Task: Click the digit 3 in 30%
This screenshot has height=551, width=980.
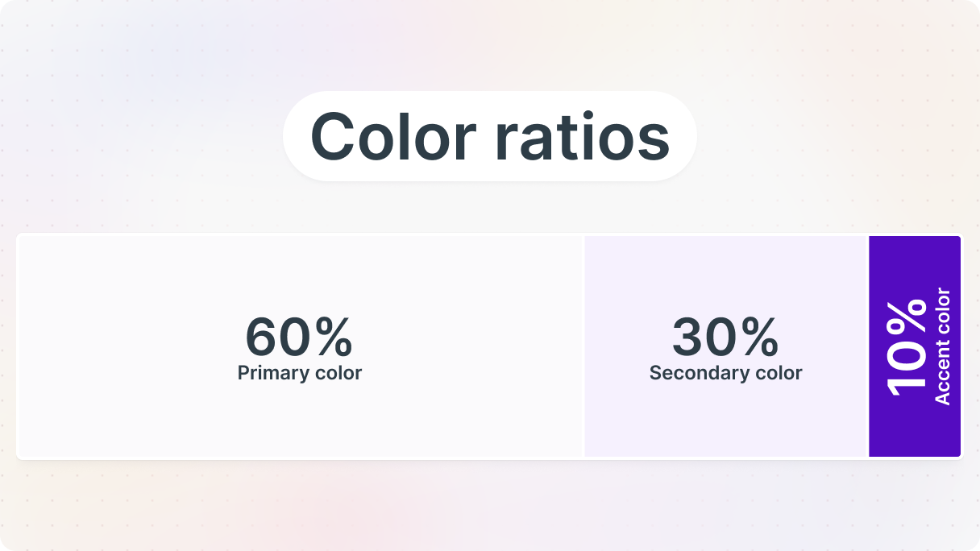Action: (687, 338)
